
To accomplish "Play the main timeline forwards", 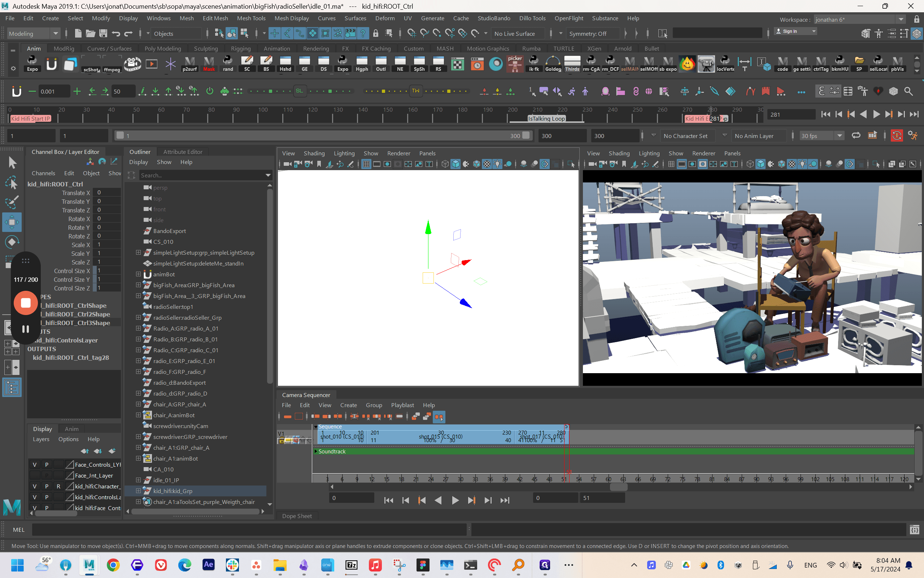I will 876,114.
